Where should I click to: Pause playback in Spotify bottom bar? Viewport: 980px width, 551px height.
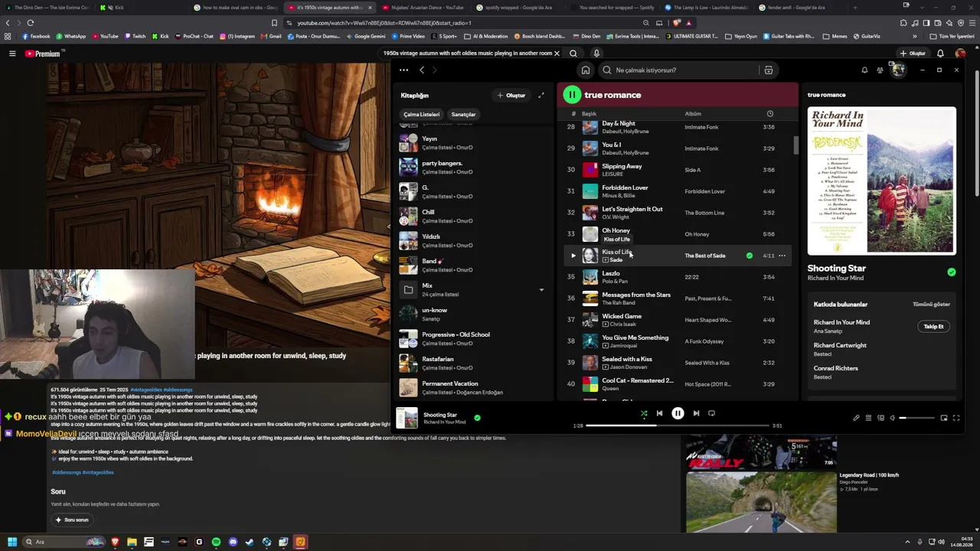pyautogui.click(x=678, y=413)
